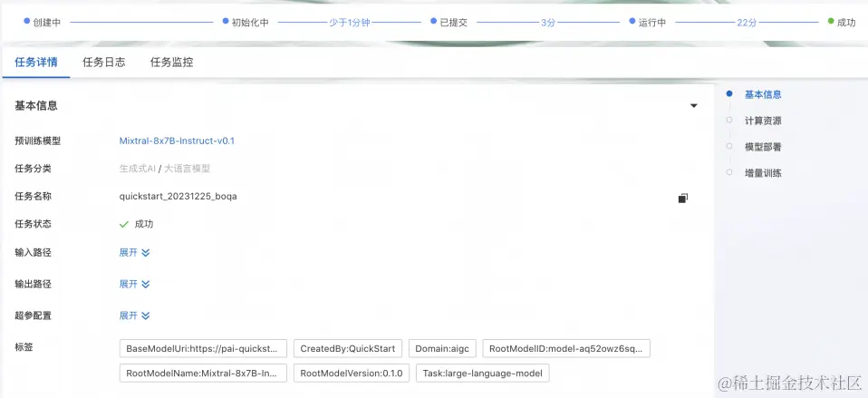868x398 pixels.
Task: Click the 少于1分钟 duration label
Action: [350, 23]
